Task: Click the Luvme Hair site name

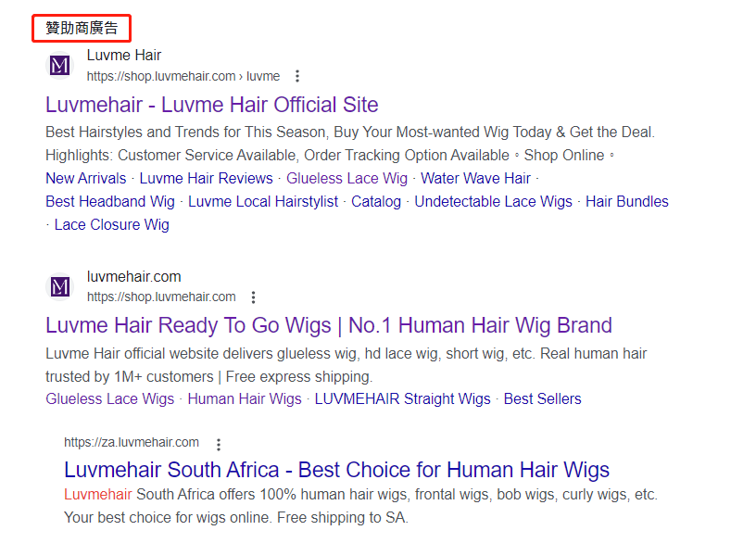Action: (x=124, y=56)
